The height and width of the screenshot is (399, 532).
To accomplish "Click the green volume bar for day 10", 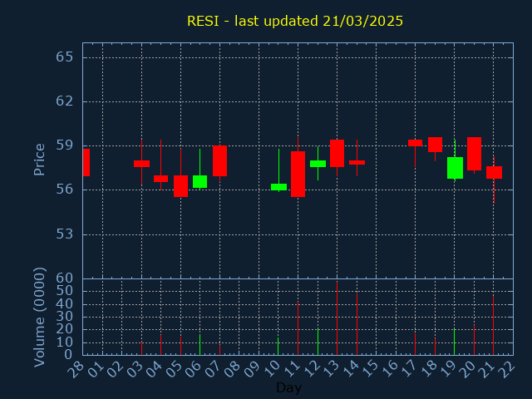I will [278, 347].
